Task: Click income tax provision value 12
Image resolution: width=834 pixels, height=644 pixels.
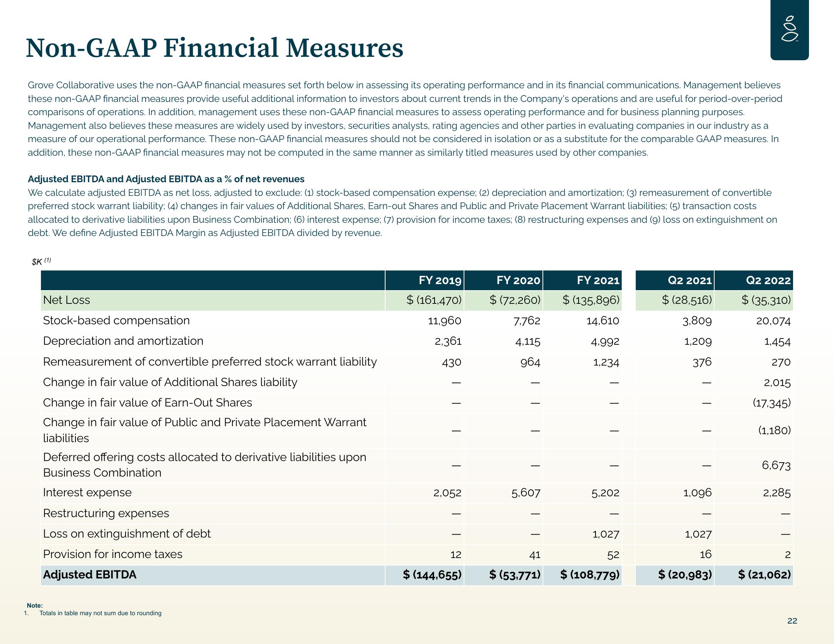Action: (x=456, y=555)
